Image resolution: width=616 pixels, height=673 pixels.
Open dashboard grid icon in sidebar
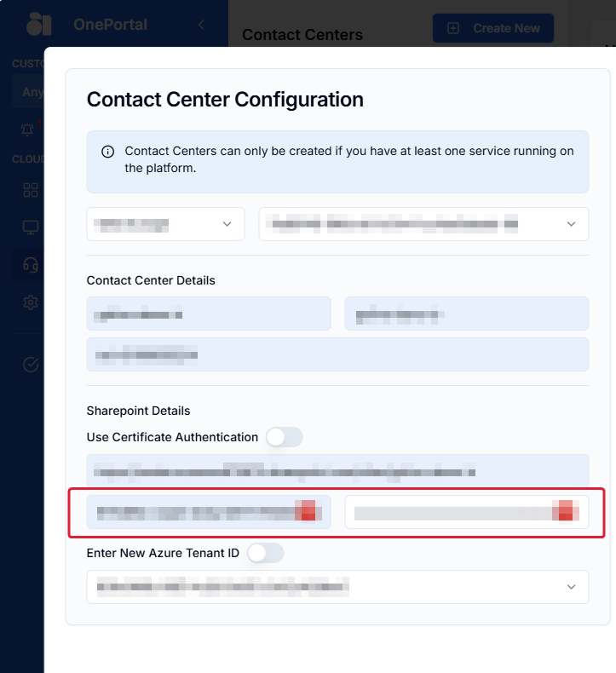[x=31, y=190]
